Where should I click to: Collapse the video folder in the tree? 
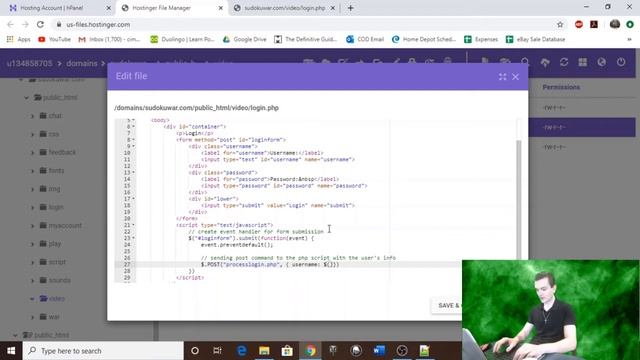[x=32, y=299]
